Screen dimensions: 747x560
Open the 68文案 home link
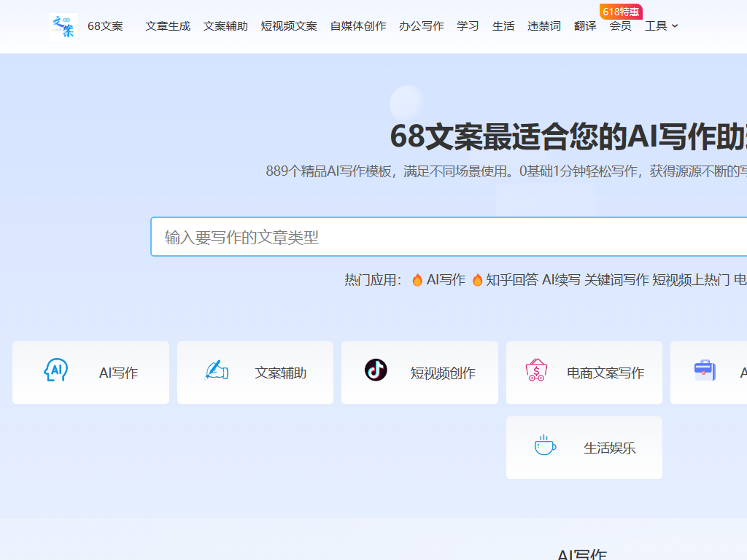click(x=105, y=26)
